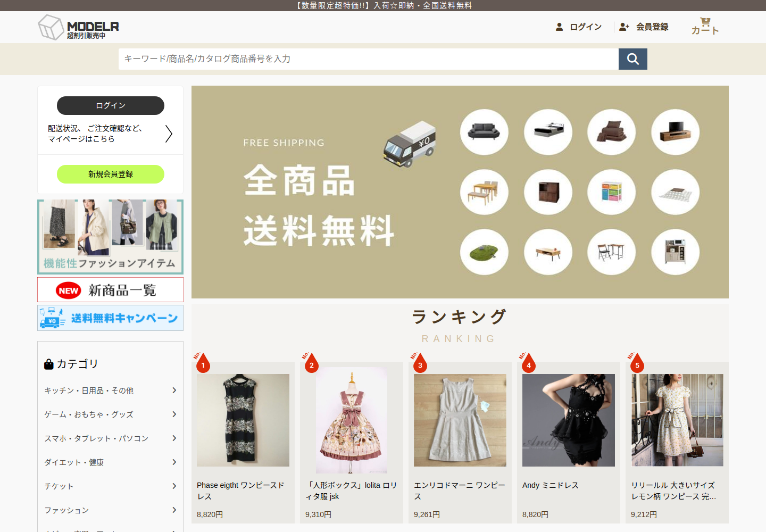
Task: Open エンリコドマーニ ワンピース product image
Action: (460, 420)
